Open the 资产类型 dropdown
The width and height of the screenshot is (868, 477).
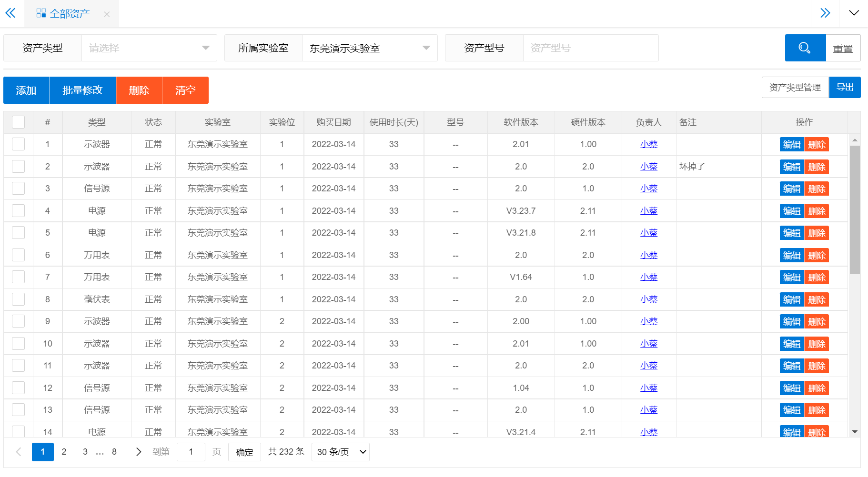click(149, 48)
